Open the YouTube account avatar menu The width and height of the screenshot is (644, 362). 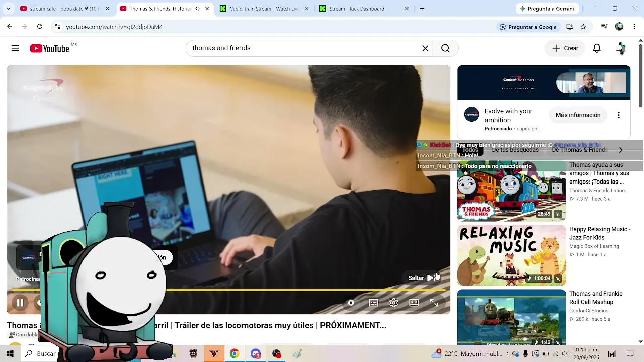pyautogui.click(x=621, y=48)
